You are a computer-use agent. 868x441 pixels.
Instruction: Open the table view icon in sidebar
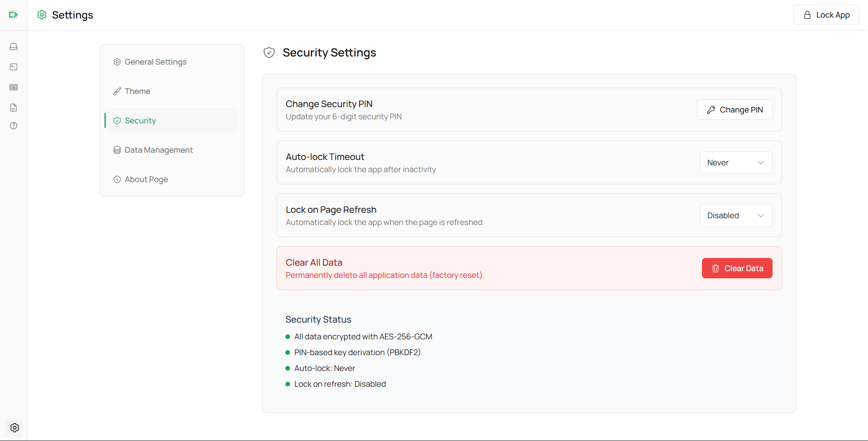click(14, 87)
